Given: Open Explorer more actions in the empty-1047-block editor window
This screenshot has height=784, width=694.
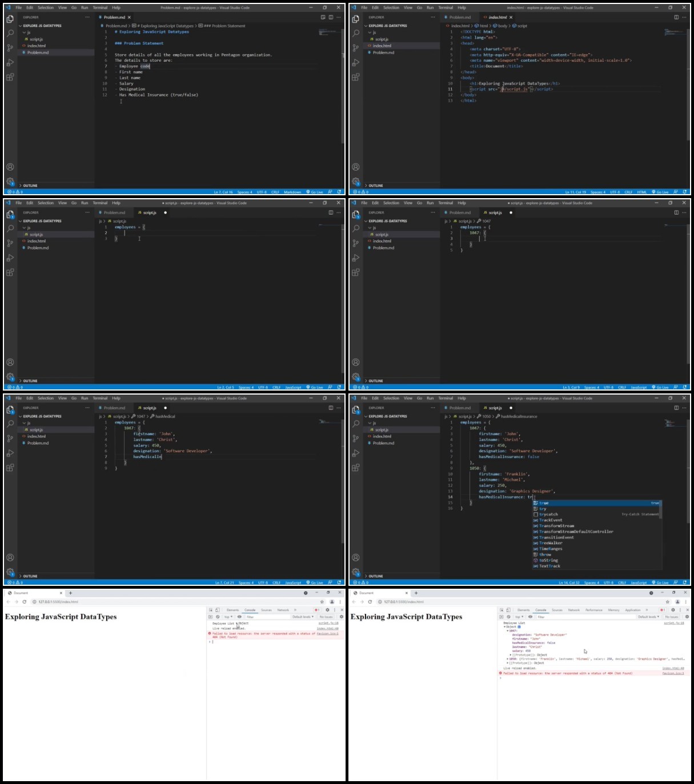Looking at the screenshot, I should [433, 212].
